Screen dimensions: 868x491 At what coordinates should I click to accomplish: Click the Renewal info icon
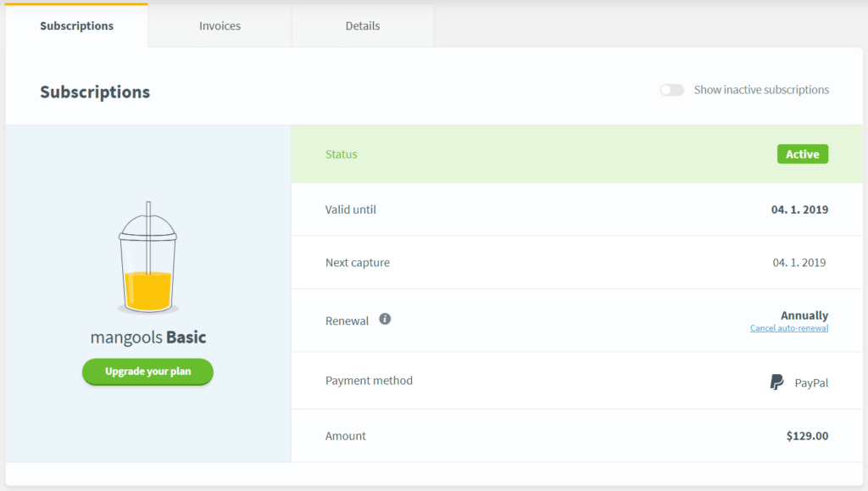385,319
